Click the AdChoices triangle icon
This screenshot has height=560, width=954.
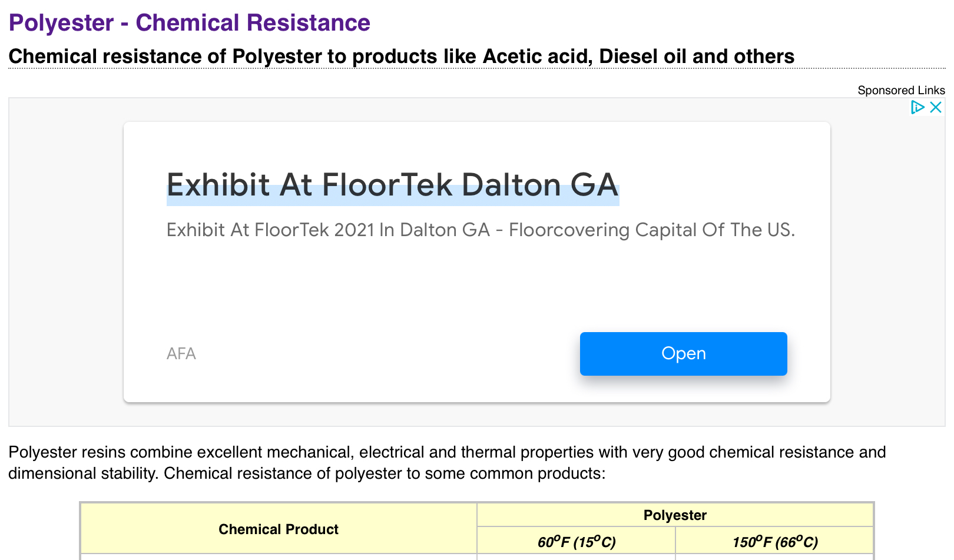pyautogui.click(x=917, y=107)
